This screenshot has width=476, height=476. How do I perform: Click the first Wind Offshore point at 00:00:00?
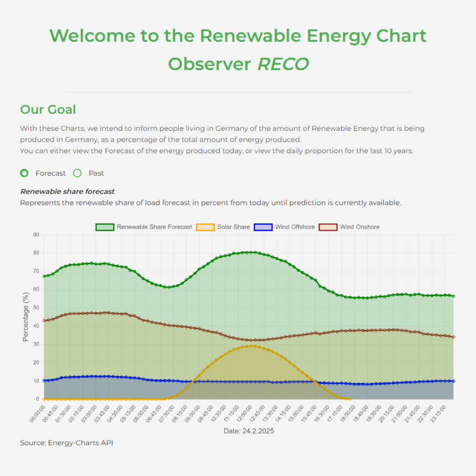pyautogui.click(x=44, y=380)
